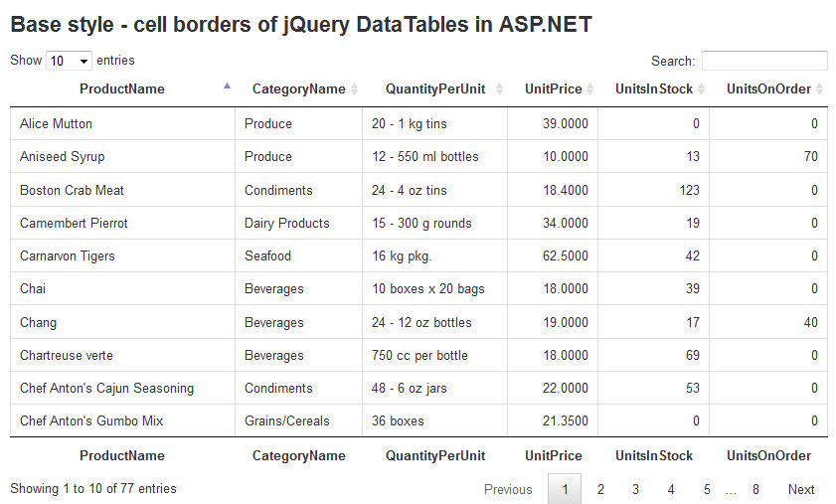Click the 21.3500 unit price cell
836x504 pixels.
pyautogui.click(x=553, y=420)
